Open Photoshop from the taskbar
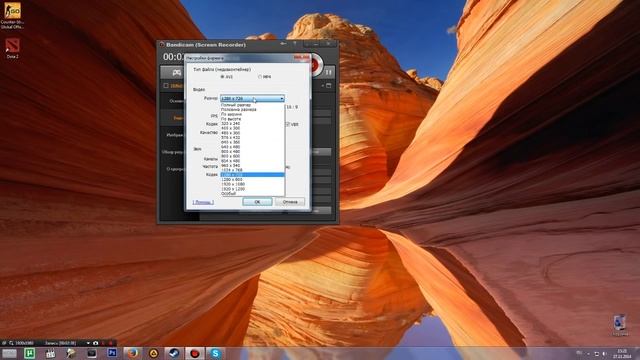 point(112,353)
